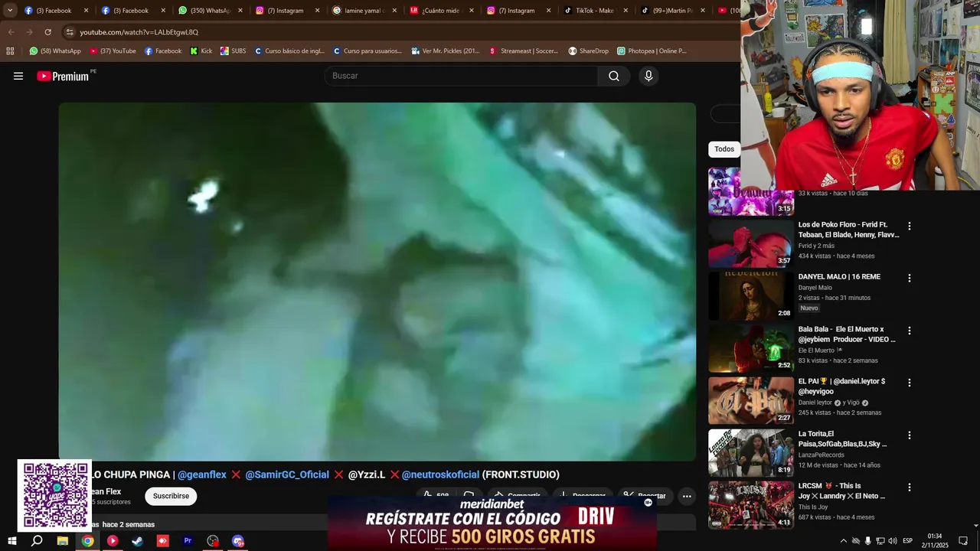Image resolution: width=980 pixels, height=551 pixels.
Task: Subscribe with the Suscribirse button
Action: click(171, 496)
